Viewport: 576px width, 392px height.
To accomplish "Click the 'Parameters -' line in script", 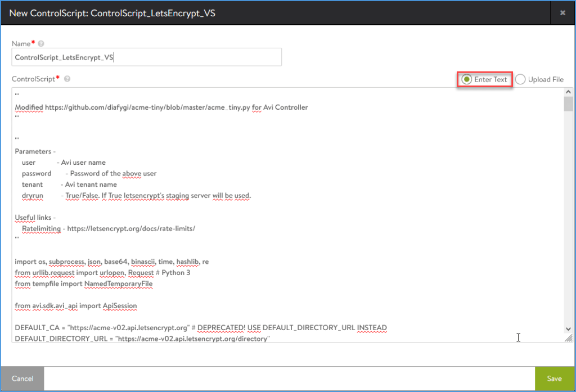I will point(35,151).
